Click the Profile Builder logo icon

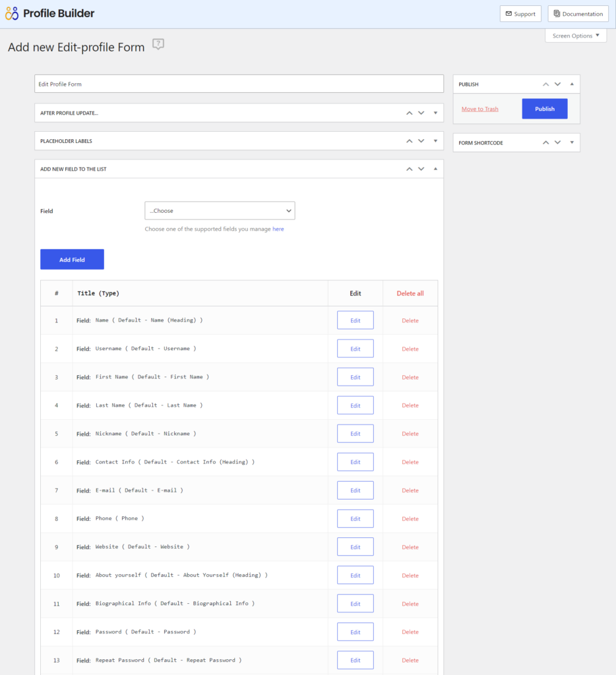pyautogui.click(x=11, y=13)
